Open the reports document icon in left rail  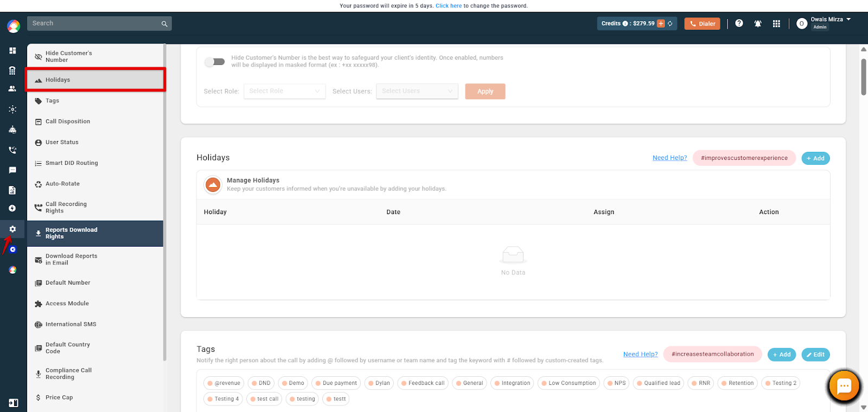[x=12, y=190]
